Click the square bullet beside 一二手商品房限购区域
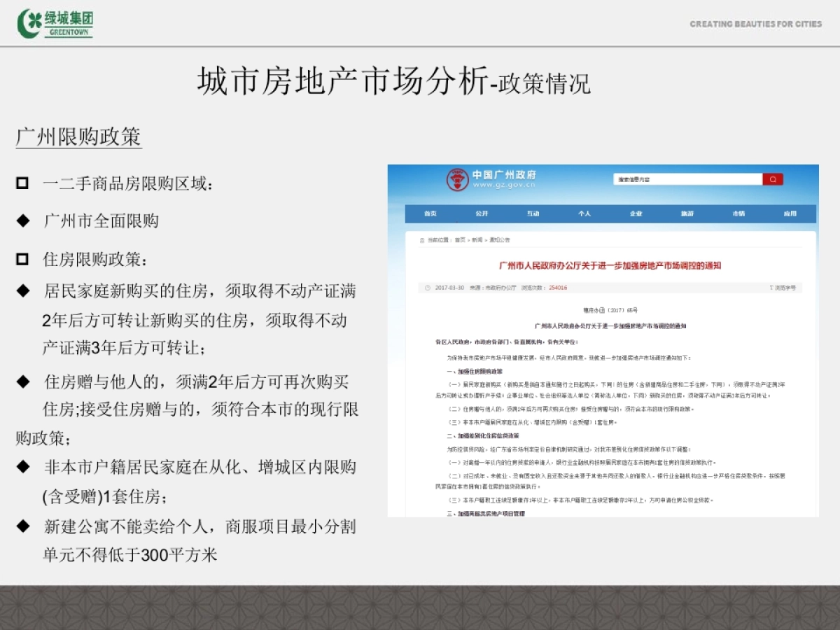This screenshot has height=630, width=840. (x=23, y=184)
